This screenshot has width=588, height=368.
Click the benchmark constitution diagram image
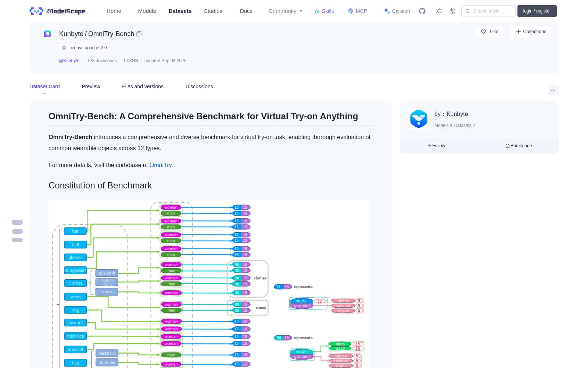click(209, 284)
